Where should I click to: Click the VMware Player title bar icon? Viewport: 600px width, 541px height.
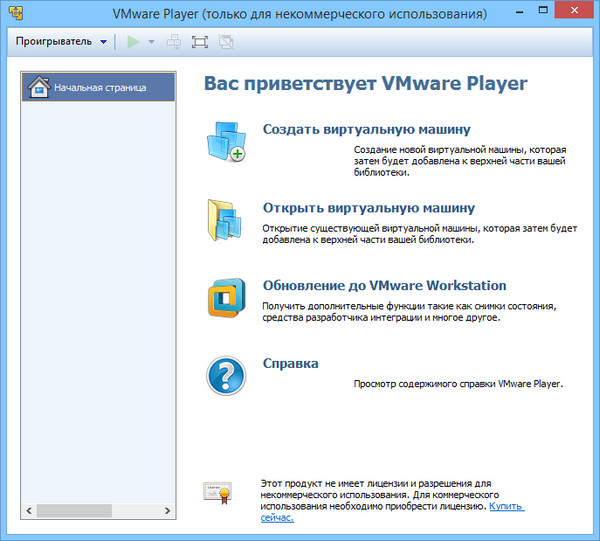(16, 14)
